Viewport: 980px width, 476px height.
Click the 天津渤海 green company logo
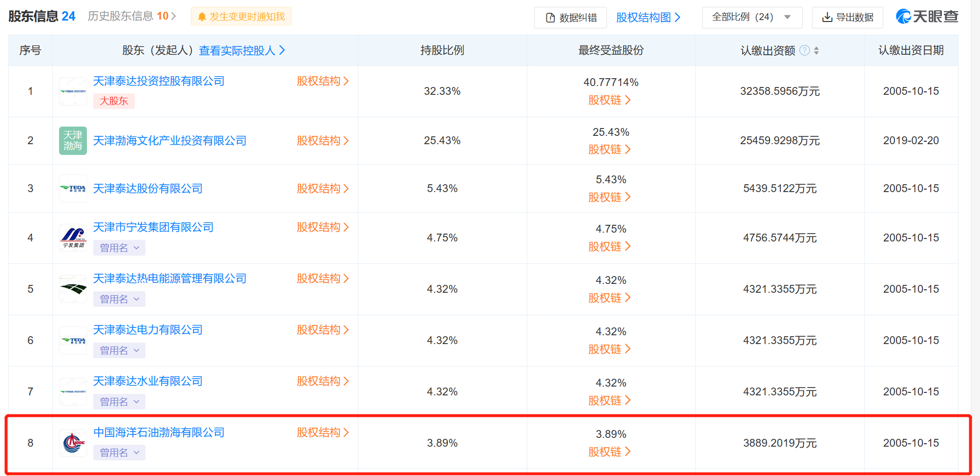tap(73, 141)
